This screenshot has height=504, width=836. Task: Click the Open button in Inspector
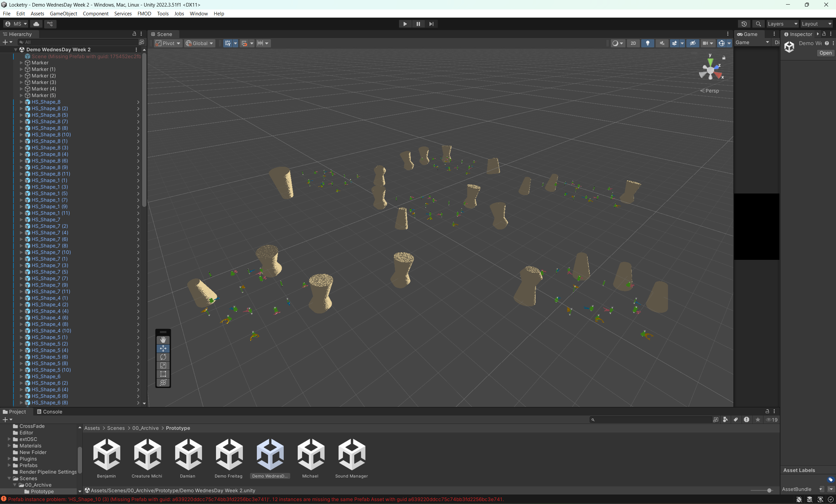[825, 53]
